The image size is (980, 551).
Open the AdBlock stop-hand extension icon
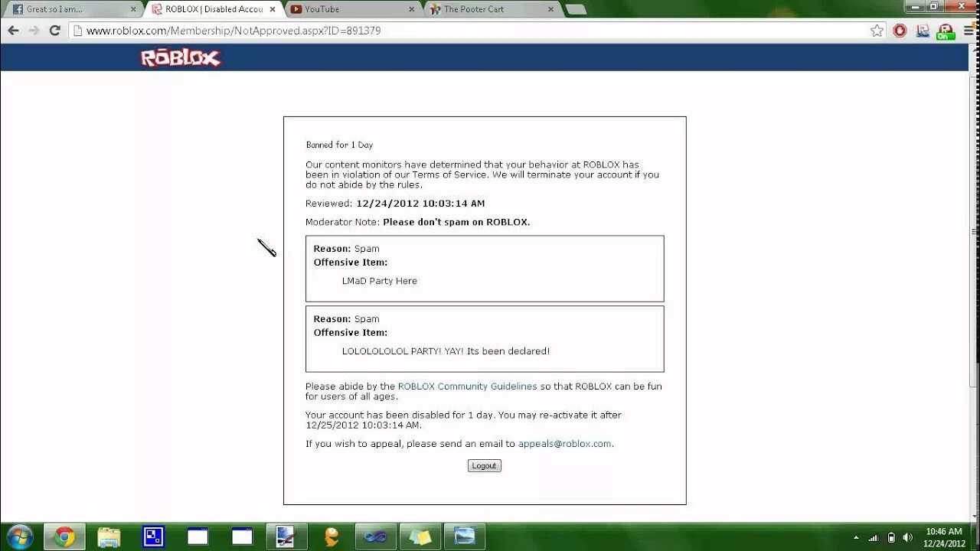click(x=900, y=31)
